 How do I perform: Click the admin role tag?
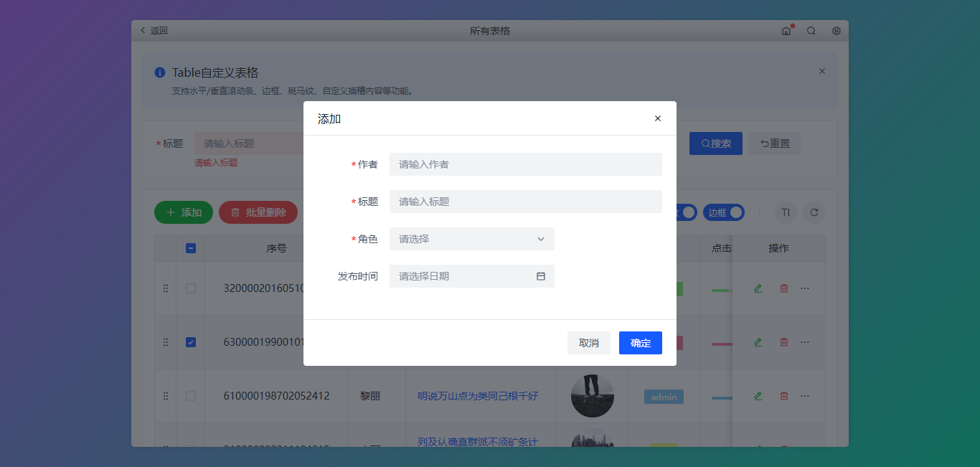click(664, 397)
